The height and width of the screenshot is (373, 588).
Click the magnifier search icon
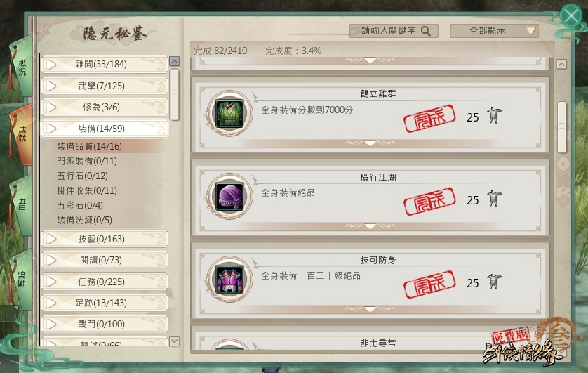pyautogui.click(x=425, y=31)
